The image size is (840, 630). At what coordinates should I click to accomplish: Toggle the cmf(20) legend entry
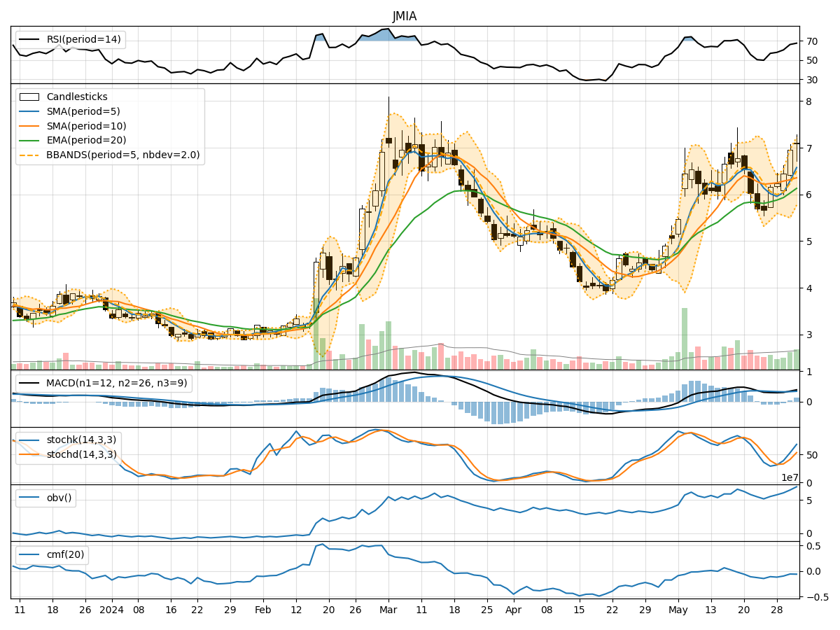coord(64,554)
